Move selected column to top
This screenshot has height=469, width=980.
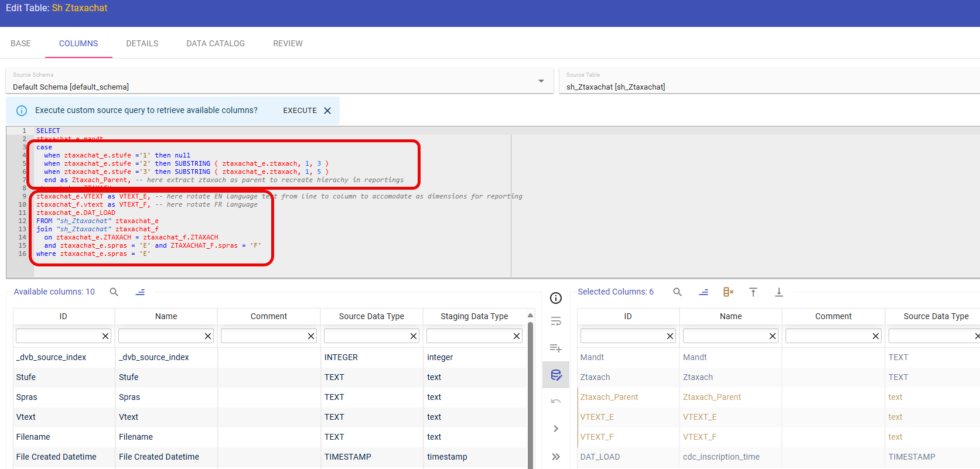pyautogui.click(x=753, y=292)
